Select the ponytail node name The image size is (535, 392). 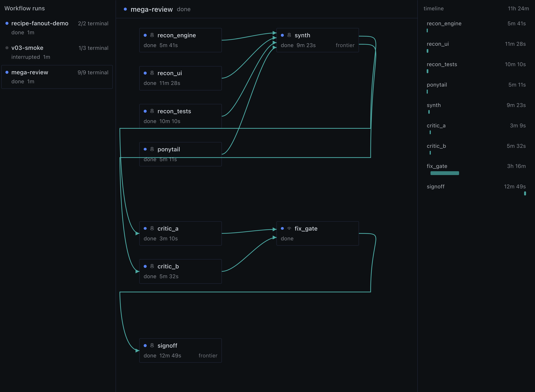tap(169, 149)
